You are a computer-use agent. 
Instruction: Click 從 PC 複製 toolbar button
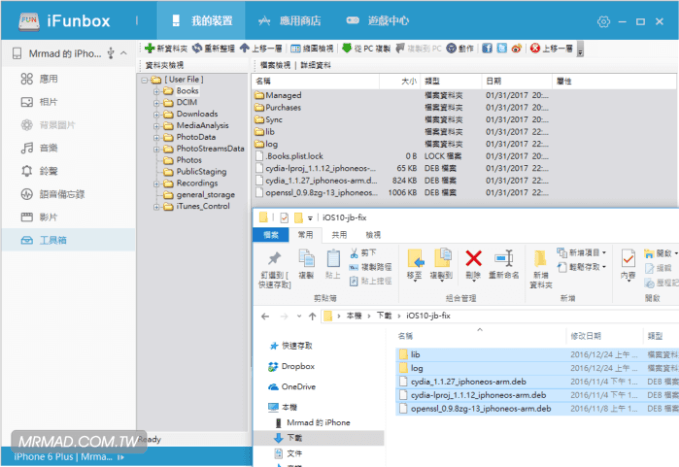point(366,48)
